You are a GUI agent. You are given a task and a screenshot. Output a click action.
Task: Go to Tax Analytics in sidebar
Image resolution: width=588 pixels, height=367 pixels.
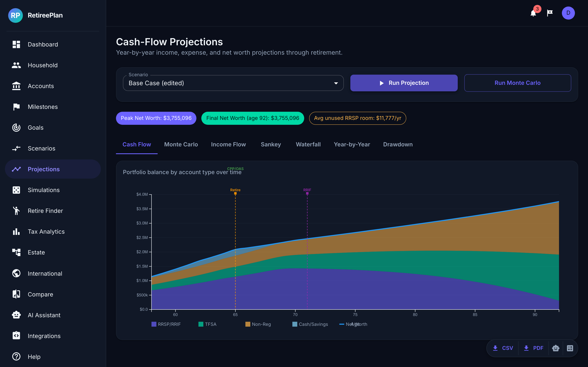[x=46, y=232]
